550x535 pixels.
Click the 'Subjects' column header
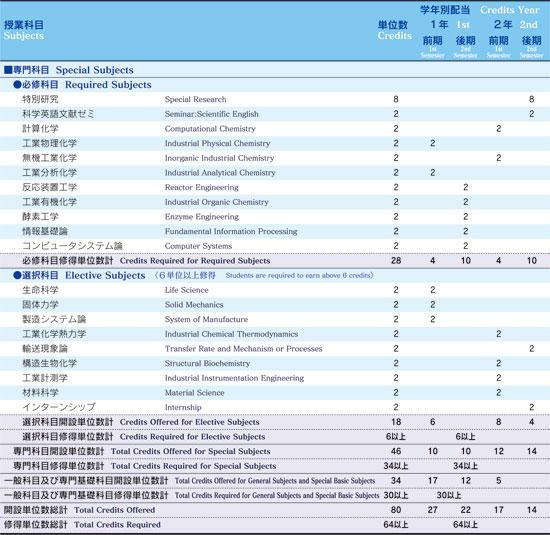(24, 36)
